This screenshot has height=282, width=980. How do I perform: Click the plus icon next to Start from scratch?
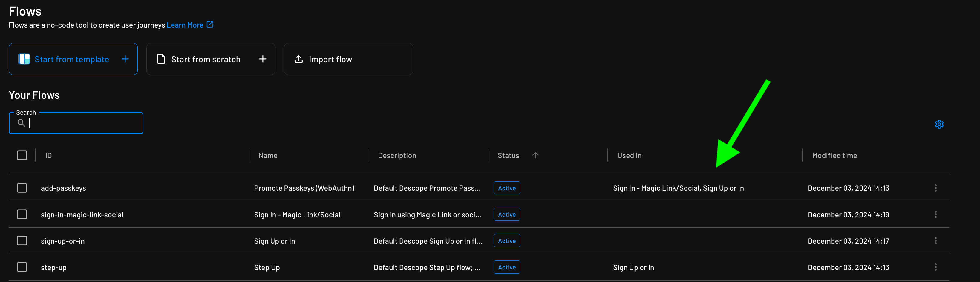(263, 59)
